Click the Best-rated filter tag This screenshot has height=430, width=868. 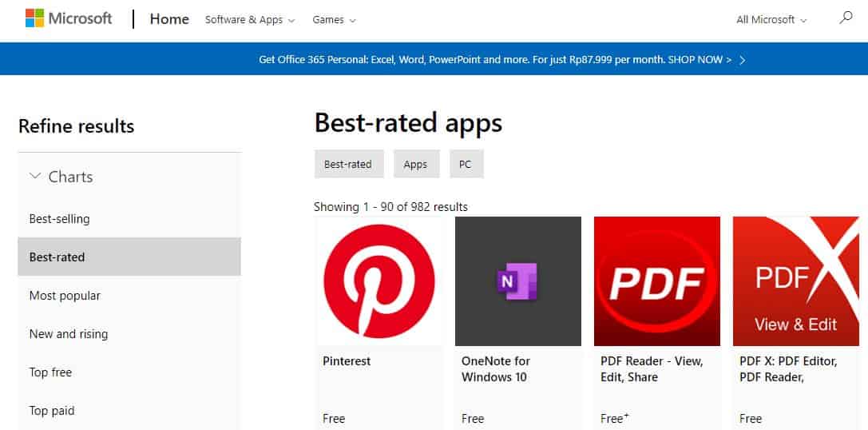click(x=349, y=164)
